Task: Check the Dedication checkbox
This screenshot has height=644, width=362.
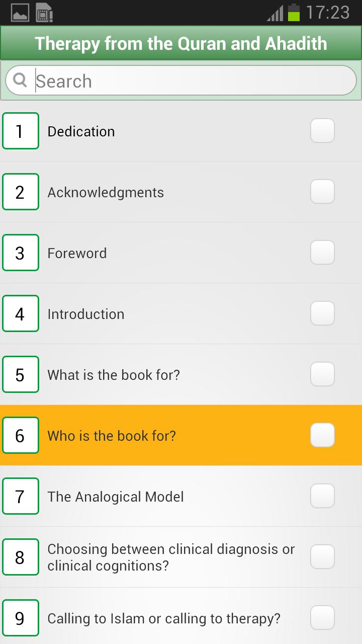Action: (x=322, y=131)
